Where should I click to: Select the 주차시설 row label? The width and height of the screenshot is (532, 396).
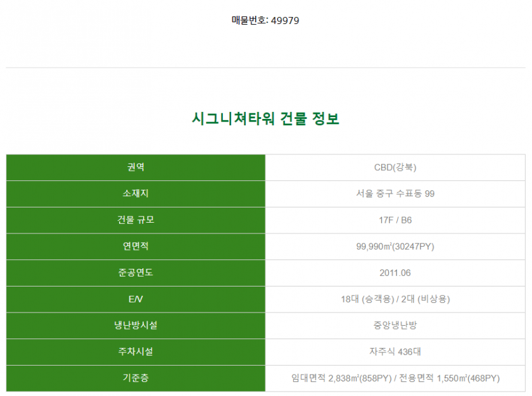tap(136, 352)
